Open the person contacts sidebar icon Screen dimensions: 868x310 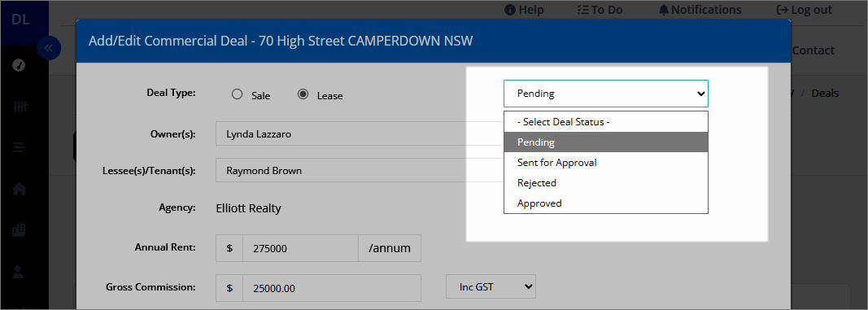[20, 271]
